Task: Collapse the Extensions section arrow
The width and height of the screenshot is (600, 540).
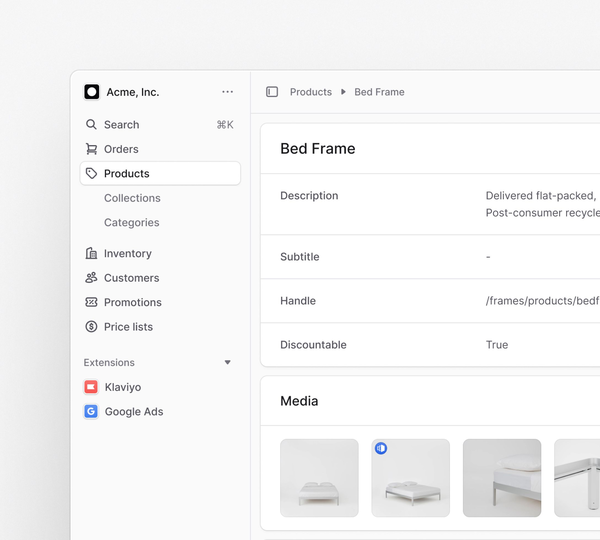Action: click(x=227, y=363)
